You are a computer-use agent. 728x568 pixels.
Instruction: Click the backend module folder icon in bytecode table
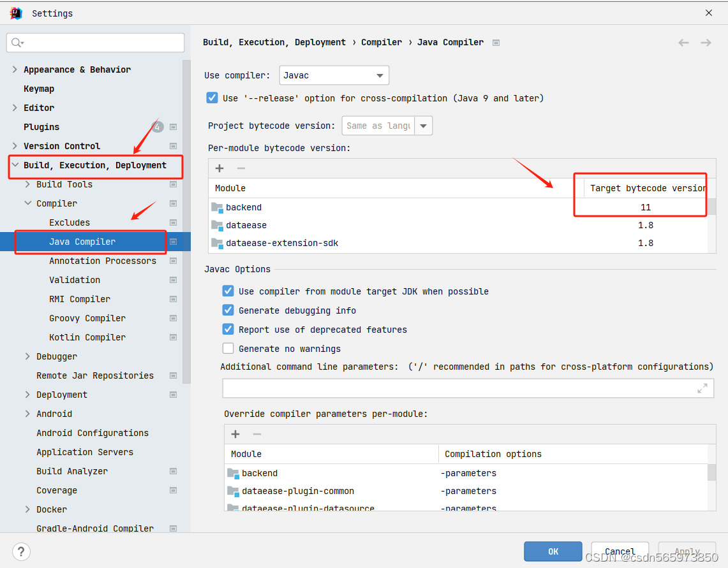217,207
